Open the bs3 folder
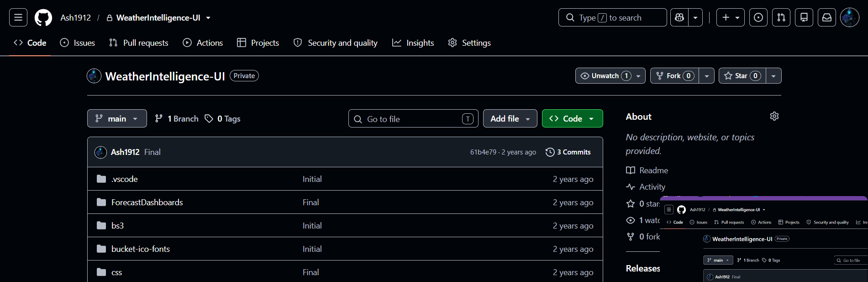868x282 pixels. pyautogui.click(x=117, y=226)
